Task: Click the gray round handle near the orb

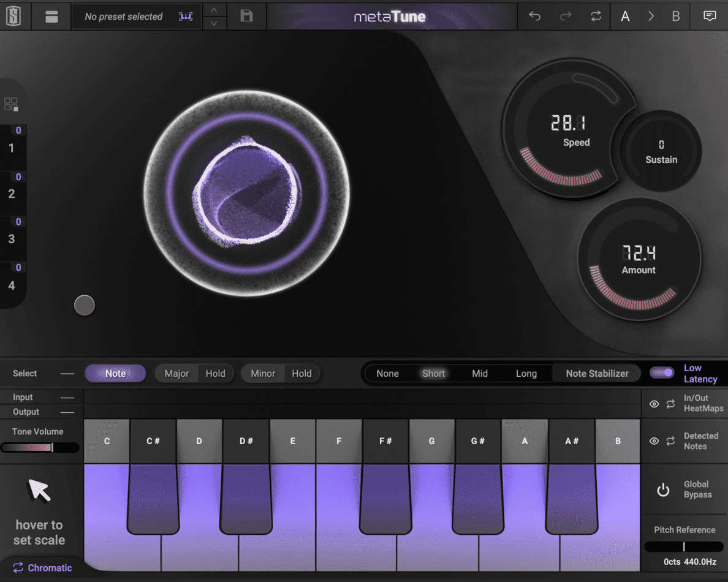Action: pos(85,305)
